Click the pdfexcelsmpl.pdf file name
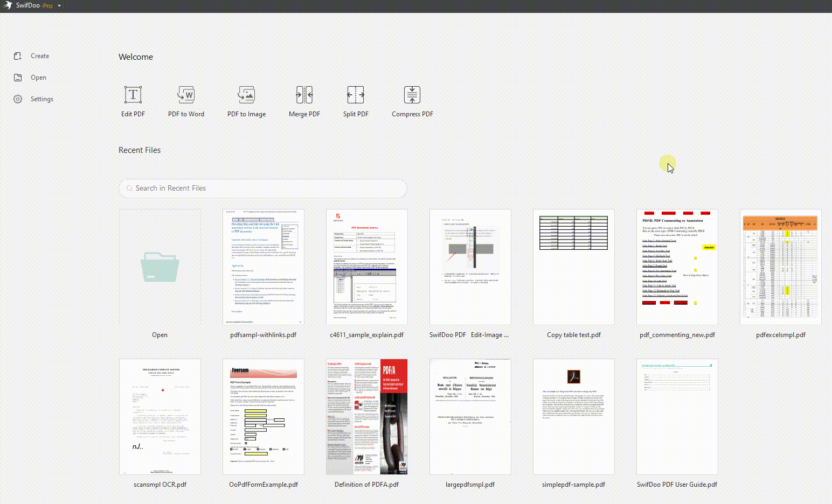This screenshot has width=832, height=504. pyautogui.click(x=781, y=335)
